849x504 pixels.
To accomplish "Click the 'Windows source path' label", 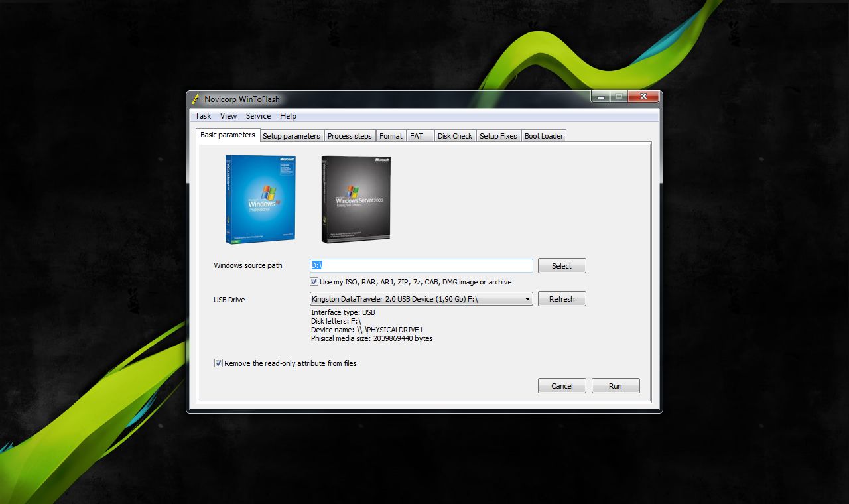I will tap(248, 265).
